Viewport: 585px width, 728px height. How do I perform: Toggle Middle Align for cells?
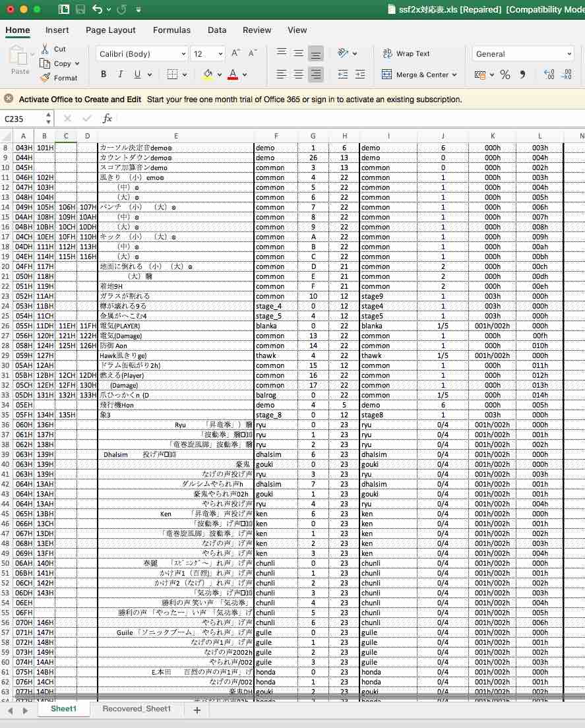[299, 53]
